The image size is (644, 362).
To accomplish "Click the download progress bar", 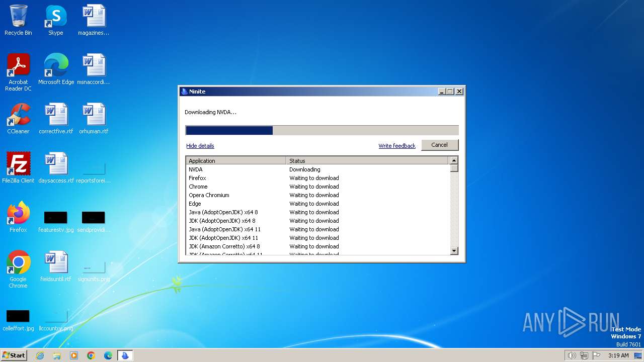I will (322, 131).
